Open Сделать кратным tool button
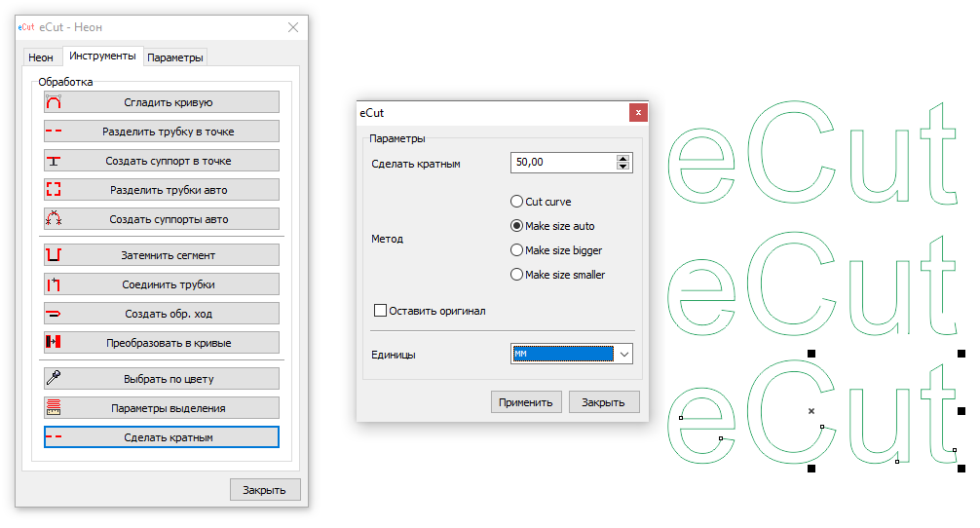The image size is (980, 528). pos(162,437)
